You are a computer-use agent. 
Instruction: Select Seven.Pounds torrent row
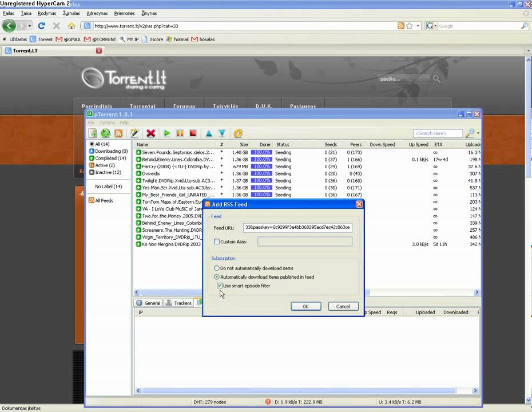307,152
